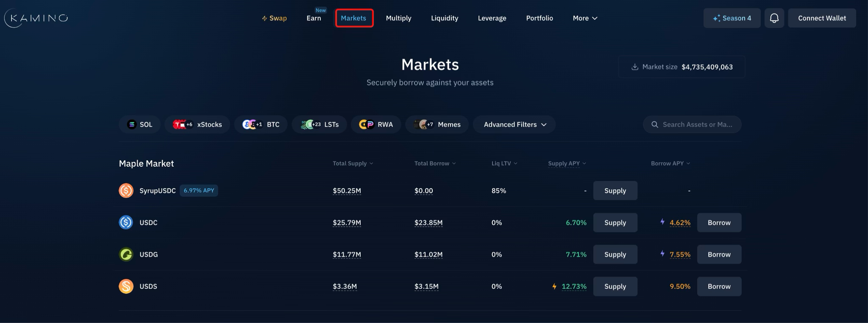Click the USDS token icon
This screenshot has height=323, width=868.
click(126, 287)
